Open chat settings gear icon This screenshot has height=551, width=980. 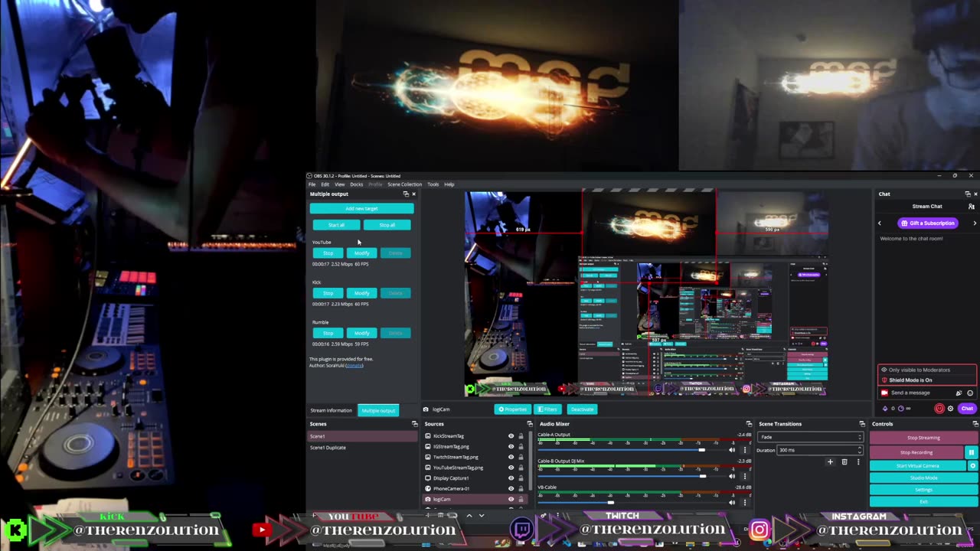951,409
